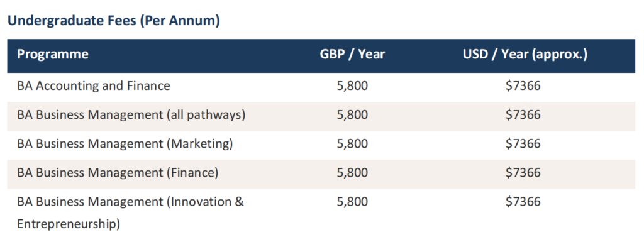The image size is (644, 242).
Task: Click the word Entrepreneurship) on the last line
Action: point(69,224)
